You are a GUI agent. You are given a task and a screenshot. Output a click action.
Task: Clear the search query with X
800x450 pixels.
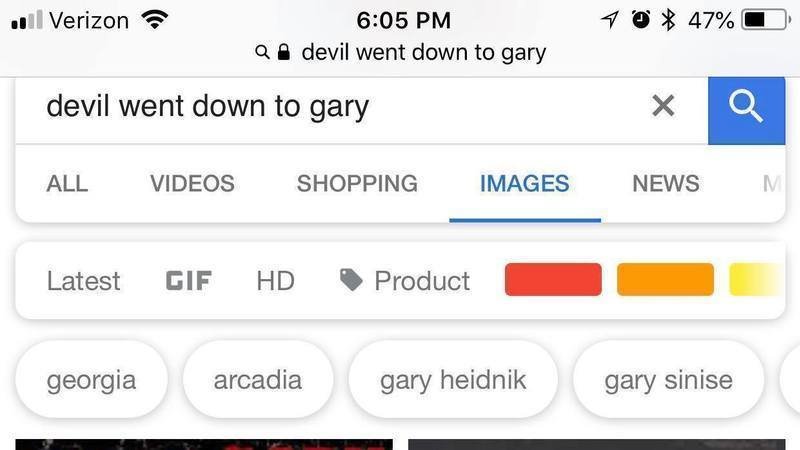[x=663, y=106]
